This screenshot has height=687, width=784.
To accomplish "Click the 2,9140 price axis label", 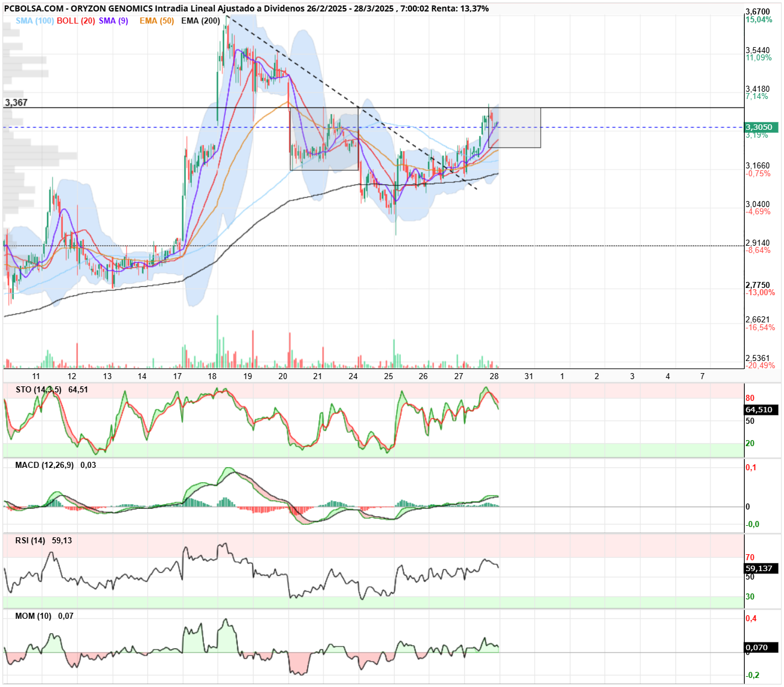I will tap(757, 243).
